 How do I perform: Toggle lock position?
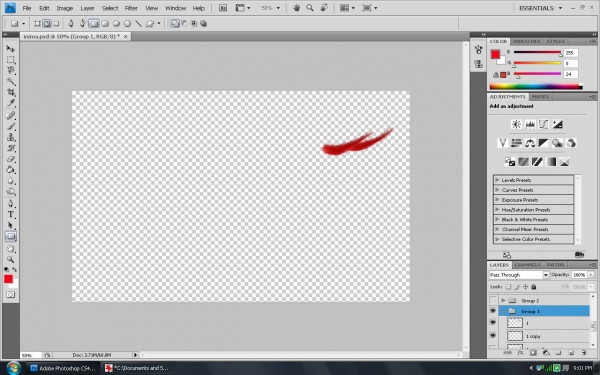coord(525,287)
